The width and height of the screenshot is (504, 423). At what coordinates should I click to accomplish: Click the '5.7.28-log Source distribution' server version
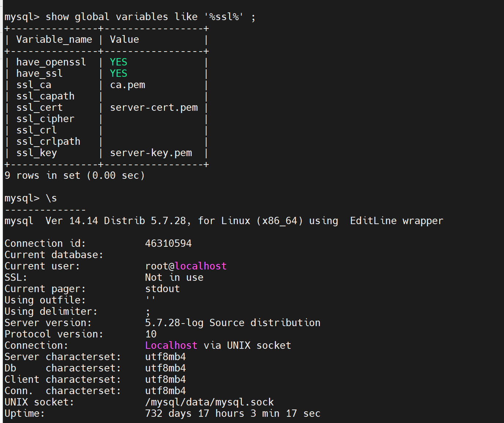tap(233, 323)
